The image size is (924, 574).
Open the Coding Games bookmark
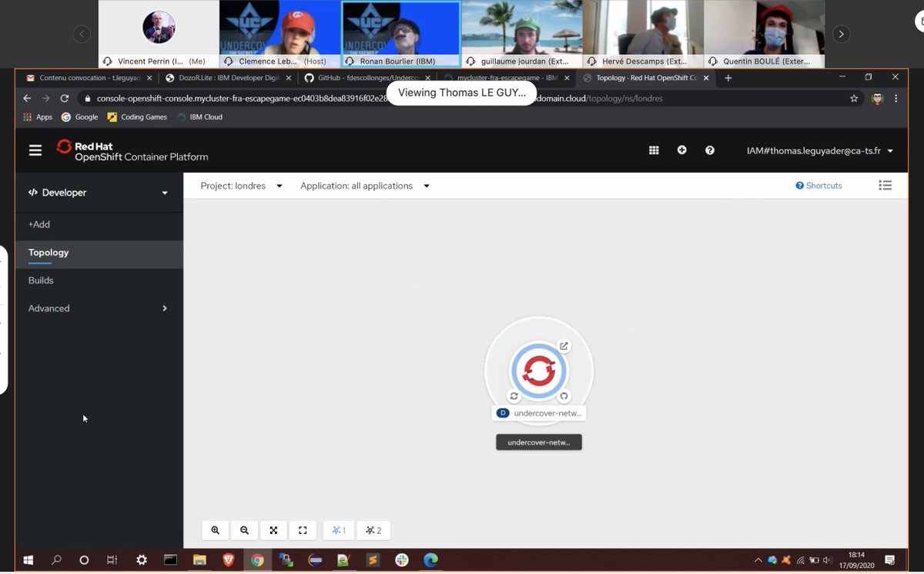pos(137,117)
